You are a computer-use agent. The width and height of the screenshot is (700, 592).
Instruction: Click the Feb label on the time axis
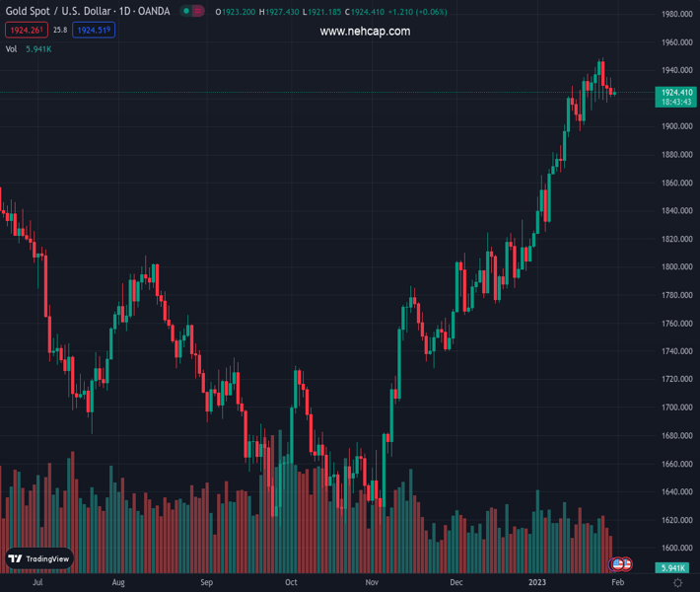click(616, 583)
